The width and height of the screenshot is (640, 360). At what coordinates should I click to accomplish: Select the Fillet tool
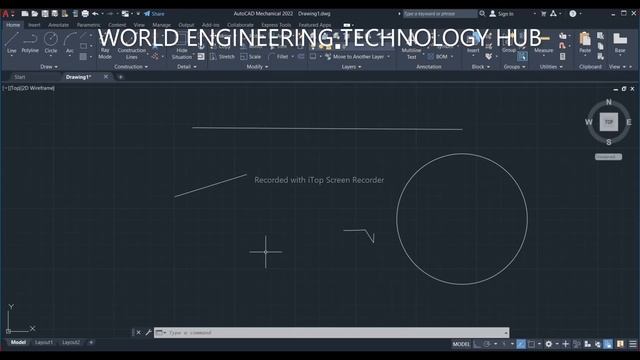pos(278,57)
